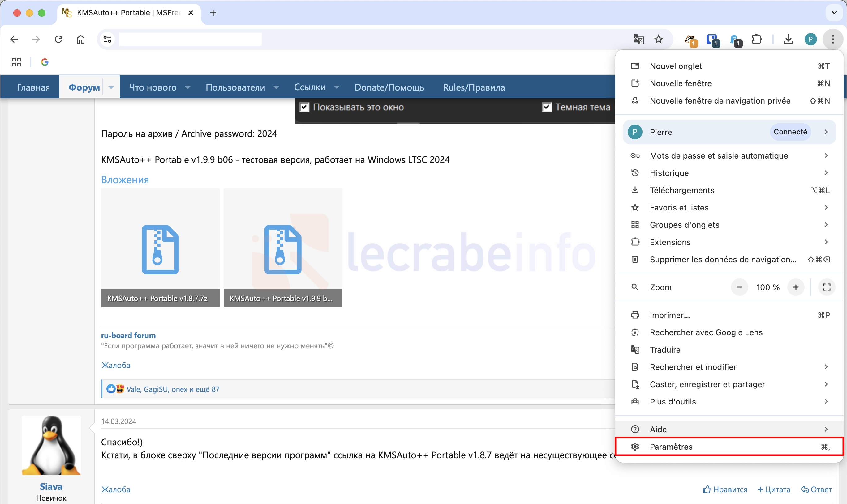Screen dimensions: 847x504
Task: Click the translate page icon in address bar
Action: pyautogui.click(x=638, y=39)
